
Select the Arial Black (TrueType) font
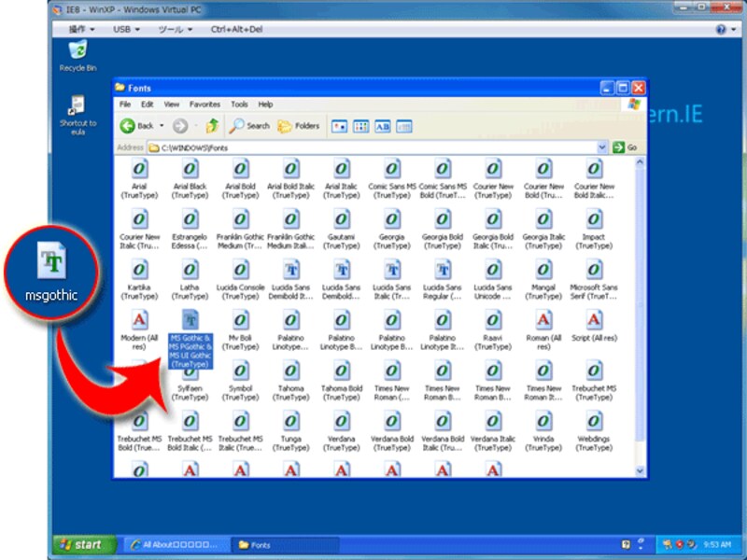pos(189,177)
